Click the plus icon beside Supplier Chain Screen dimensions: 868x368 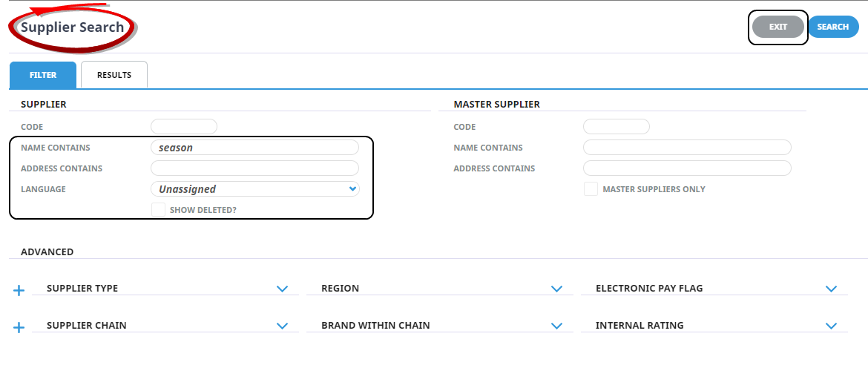pos(19,327)
